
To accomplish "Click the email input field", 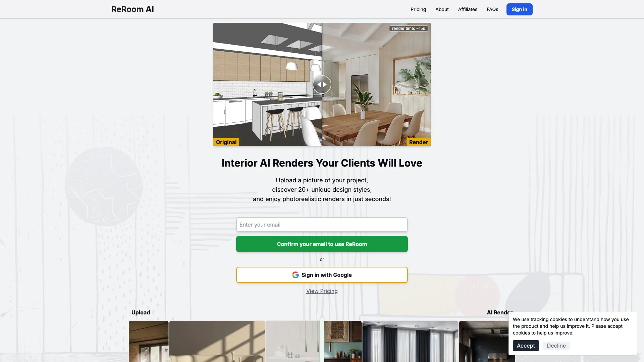I will coord(322,224).
